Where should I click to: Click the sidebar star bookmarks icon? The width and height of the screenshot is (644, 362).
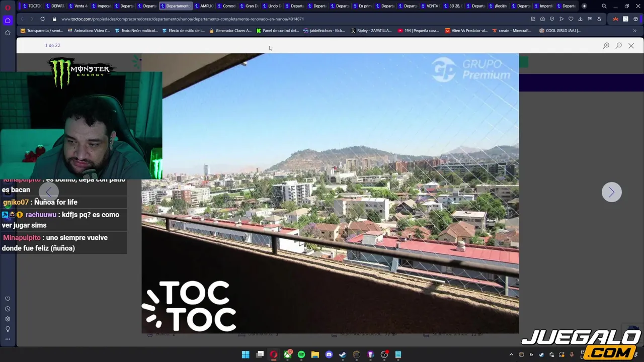click(8, 33)
